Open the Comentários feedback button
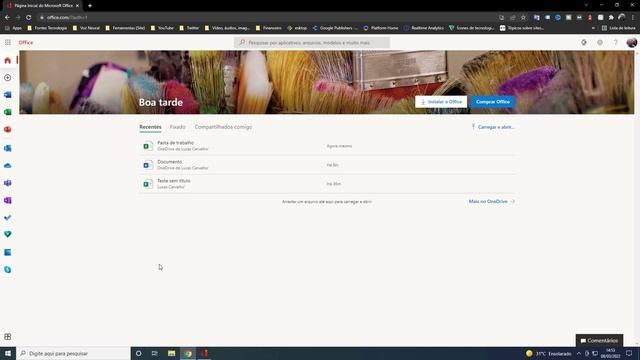The height and width of the screenshot is (360, 640). pos(599,340)
